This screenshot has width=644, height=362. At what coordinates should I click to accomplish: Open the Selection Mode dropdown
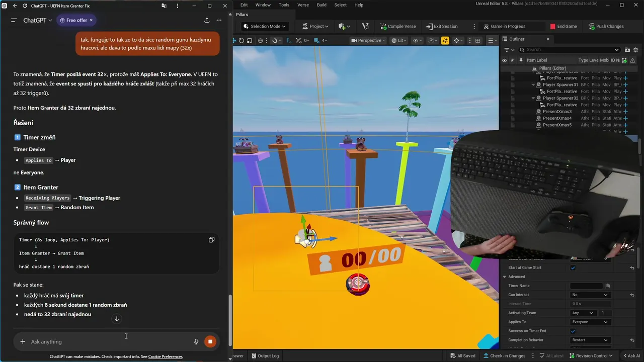264,26
